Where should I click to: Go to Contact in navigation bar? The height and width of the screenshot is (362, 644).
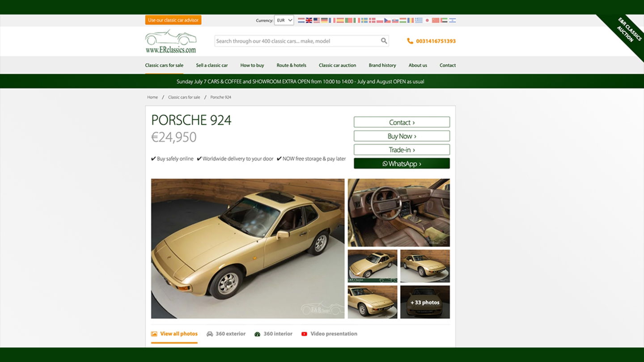click(448, 65)
